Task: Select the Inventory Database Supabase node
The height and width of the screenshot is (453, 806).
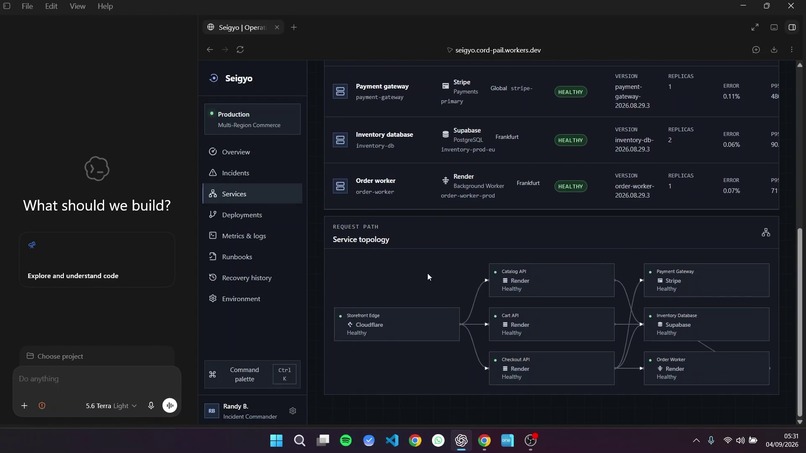Action: [x=707, y=324]
